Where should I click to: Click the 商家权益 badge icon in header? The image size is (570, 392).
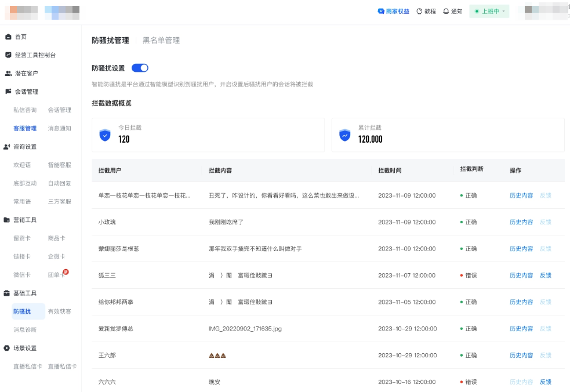[x=380, y=11]
